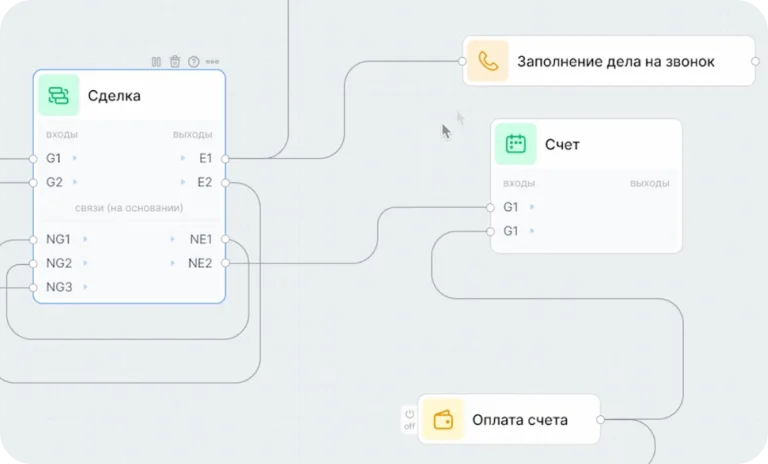Click the green Сделка node icon
This screenshot has height=464, width=768.
coord(58,96)
